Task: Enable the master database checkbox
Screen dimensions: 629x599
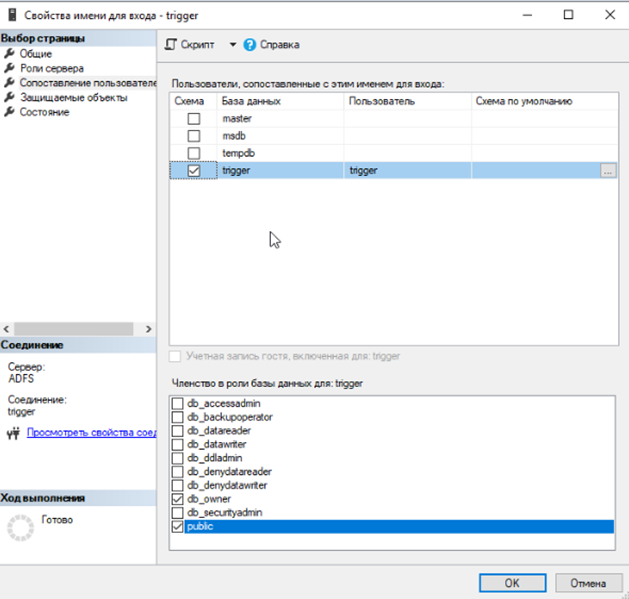Action: pos(194,119)
